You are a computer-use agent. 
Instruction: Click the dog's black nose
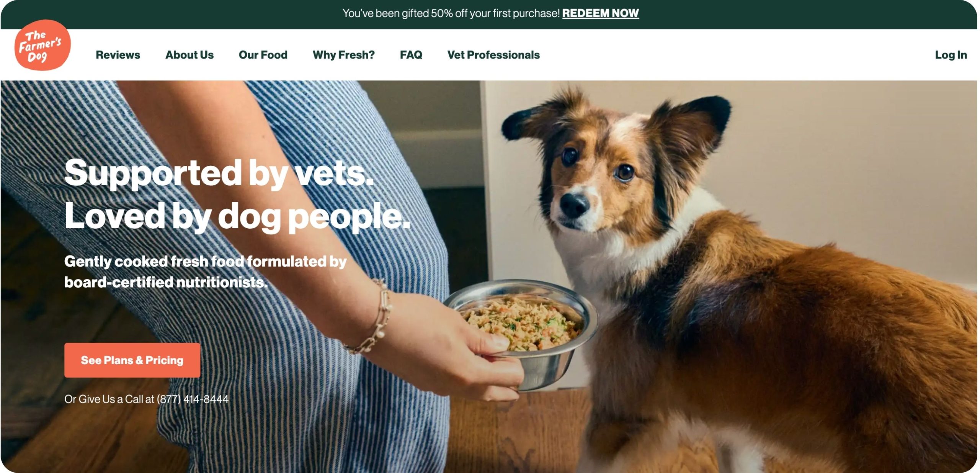coord(574,205)
